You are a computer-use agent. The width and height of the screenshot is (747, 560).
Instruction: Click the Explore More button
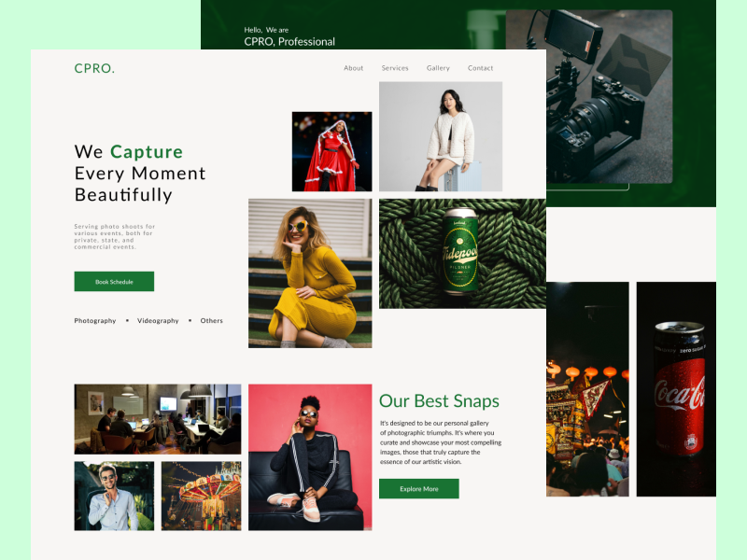(418, 488)
